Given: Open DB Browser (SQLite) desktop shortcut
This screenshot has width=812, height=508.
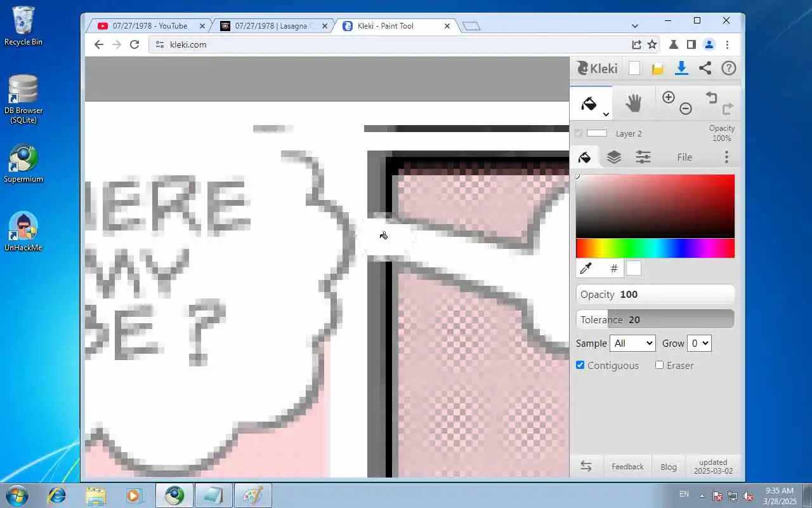Looking at the screenshot, I should 23,99.
